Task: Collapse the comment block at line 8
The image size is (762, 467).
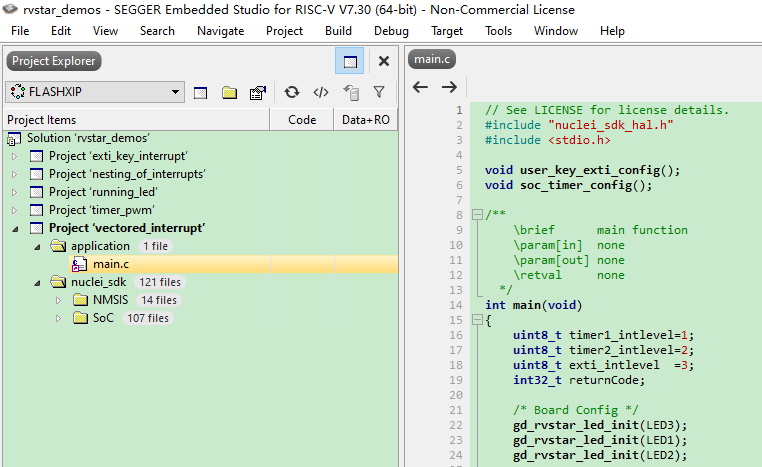Action: coord(478,215)
